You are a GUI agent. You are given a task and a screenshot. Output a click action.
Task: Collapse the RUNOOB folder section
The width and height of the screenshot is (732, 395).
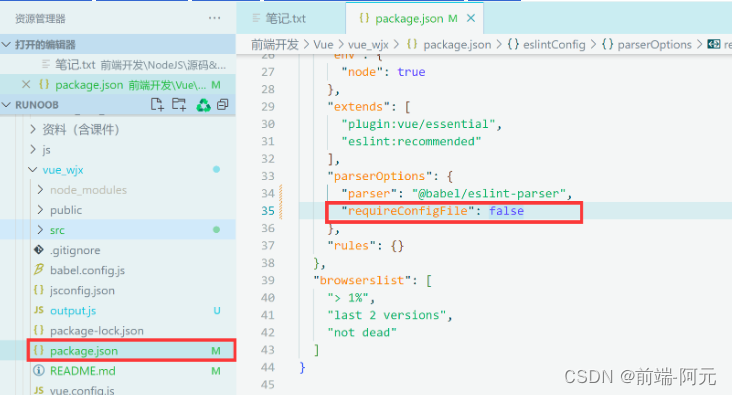click(7, 105)
